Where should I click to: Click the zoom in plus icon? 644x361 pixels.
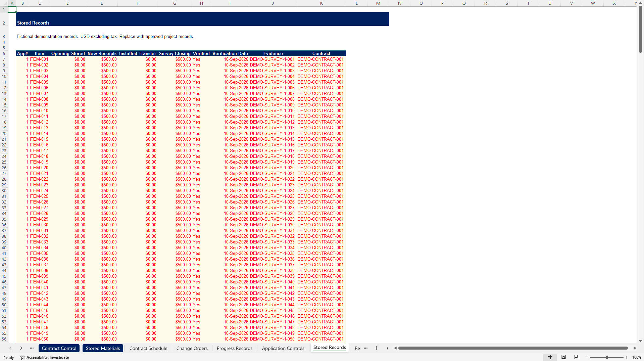[x=626, y=357]
